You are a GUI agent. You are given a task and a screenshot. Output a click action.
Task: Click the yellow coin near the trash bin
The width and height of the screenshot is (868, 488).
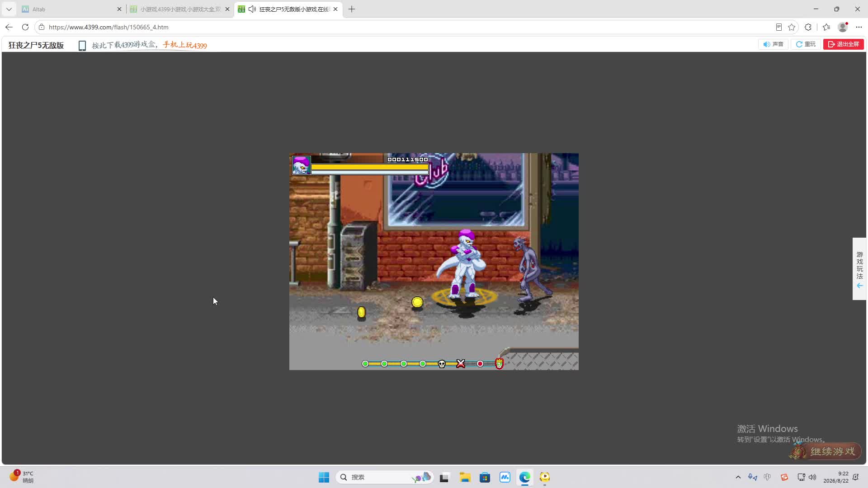pos(361,312)
